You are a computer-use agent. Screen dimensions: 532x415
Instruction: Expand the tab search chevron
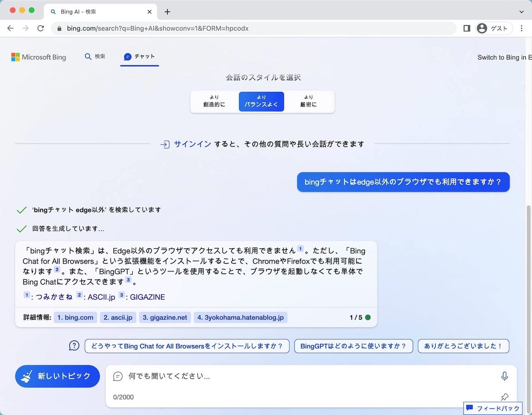(522, 12)
